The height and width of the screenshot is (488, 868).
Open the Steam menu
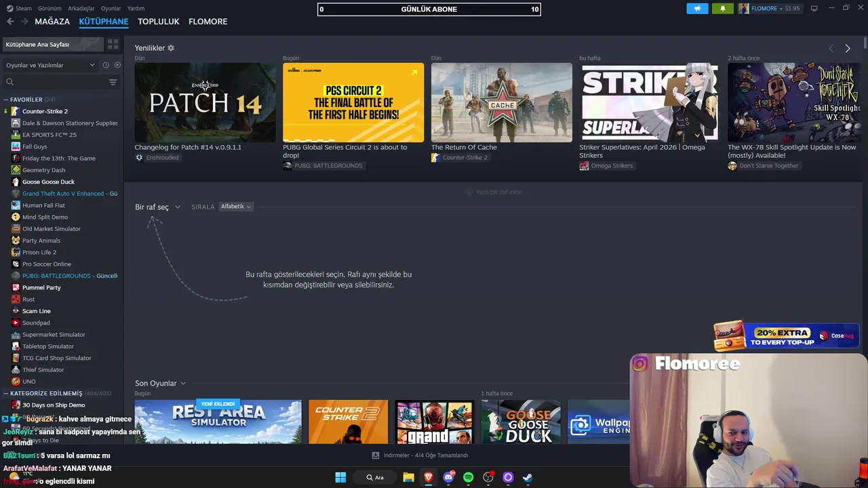[19, 8]
